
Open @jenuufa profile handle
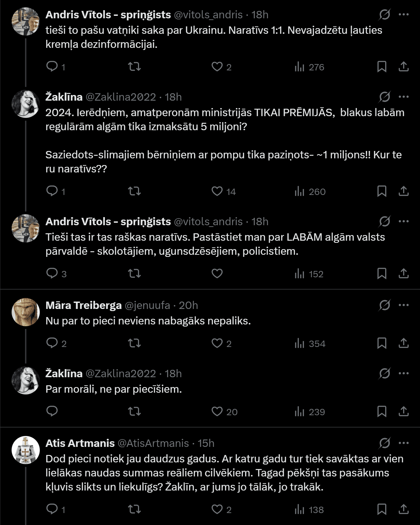[147, 305]
